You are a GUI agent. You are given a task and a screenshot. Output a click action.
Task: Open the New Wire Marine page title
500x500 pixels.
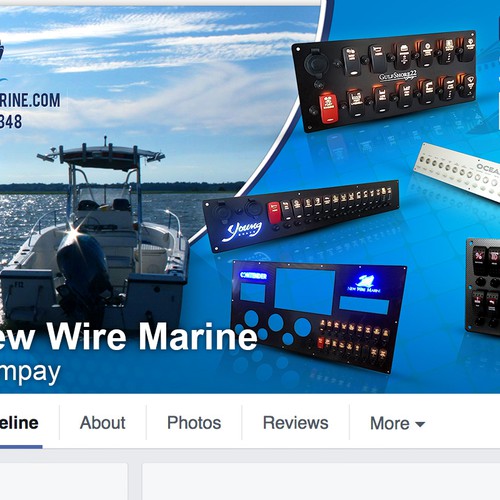128,336
